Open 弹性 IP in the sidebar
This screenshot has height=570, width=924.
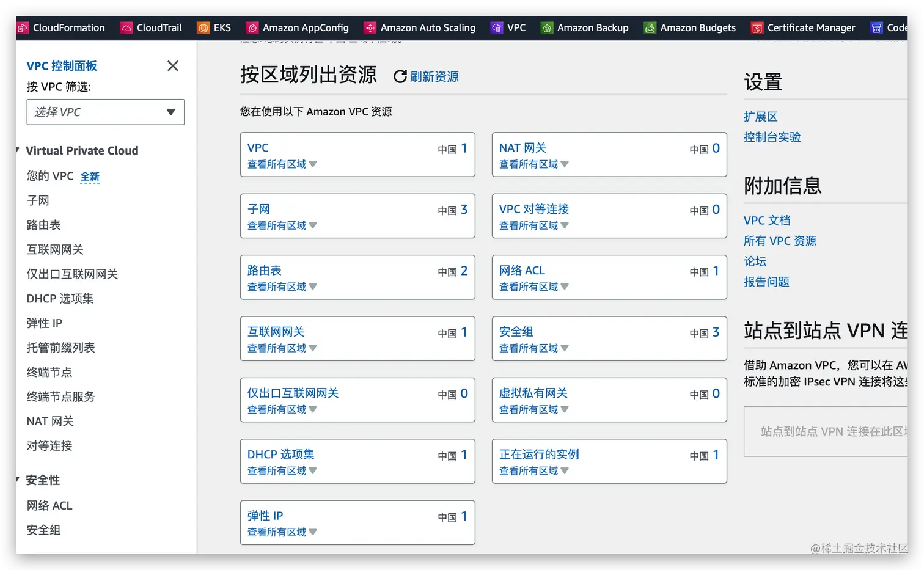tap(45, 323)
